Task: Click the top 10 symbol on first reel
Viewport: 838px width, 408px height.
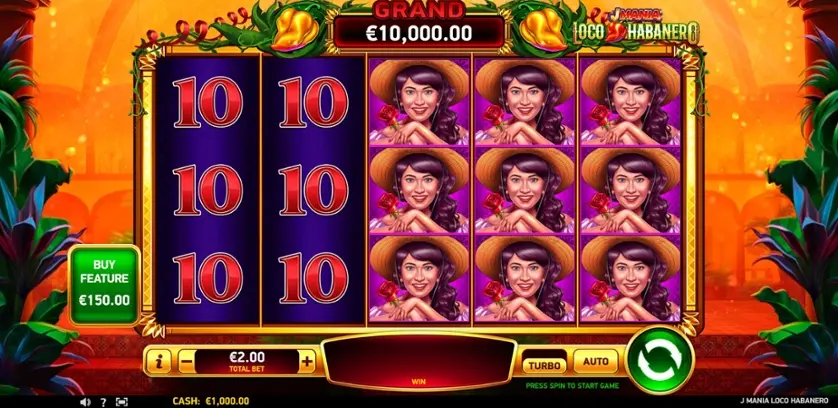Action: 207,102
